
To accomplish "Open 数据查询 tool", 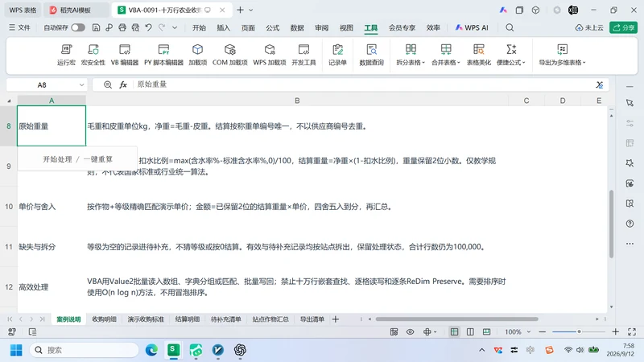I will [371, 55].
